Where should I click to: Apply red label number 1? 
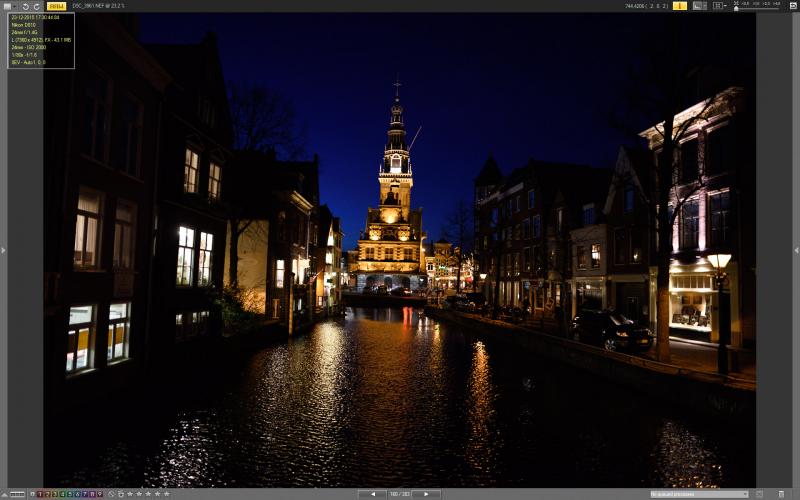[40, 494]
